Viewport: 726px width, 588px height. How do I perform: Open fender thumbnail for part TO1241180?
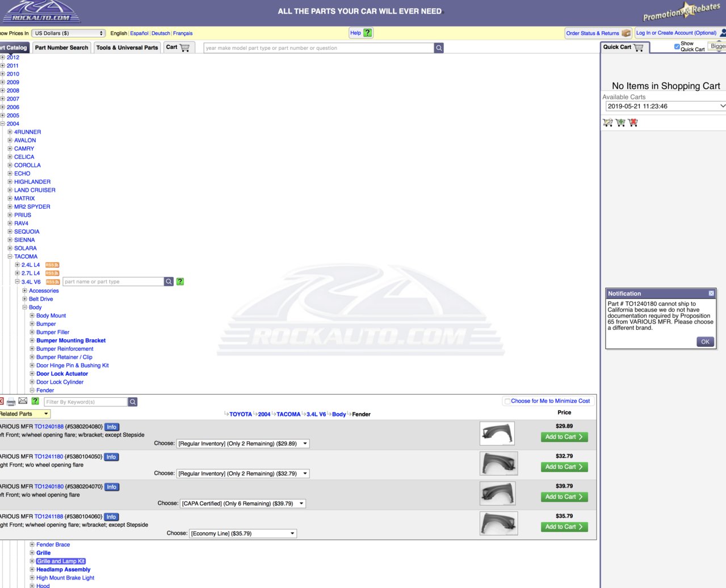pos(498,464)
